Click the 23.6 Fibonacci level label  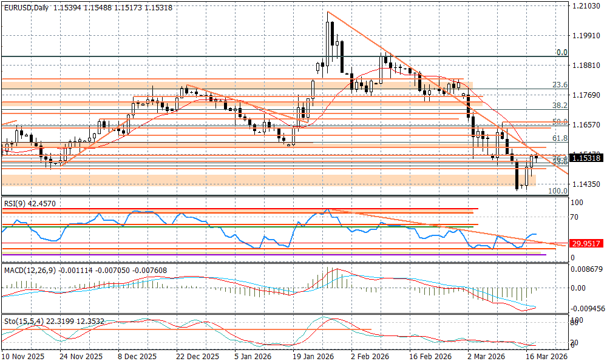coord(561,85)
